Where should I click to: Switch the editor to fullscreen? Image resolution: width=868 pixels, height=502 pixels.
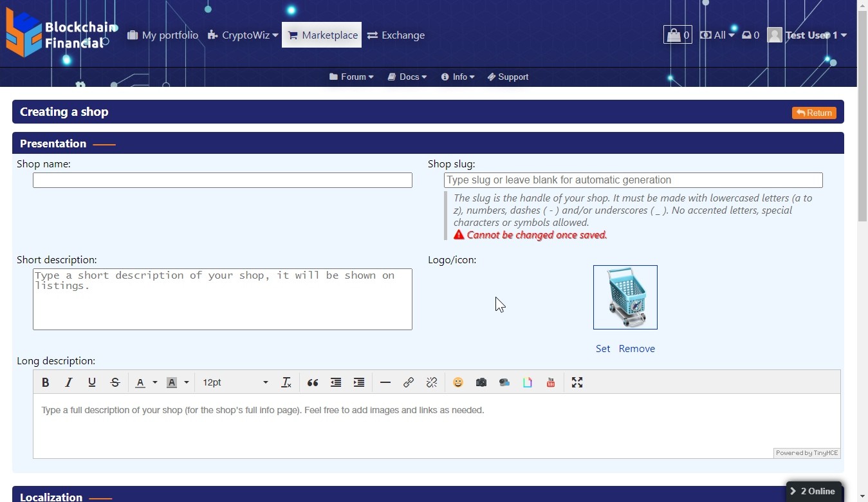point(577,382)
